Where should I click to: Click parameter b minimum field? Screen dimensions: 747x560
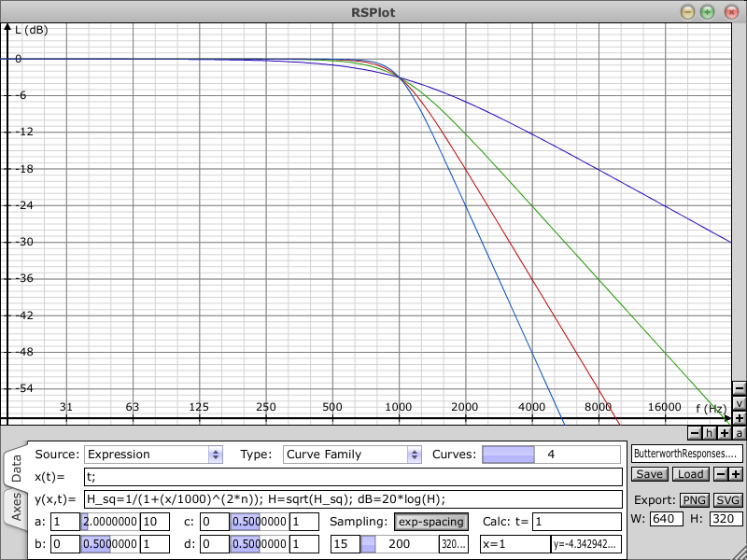pos(64,544)
